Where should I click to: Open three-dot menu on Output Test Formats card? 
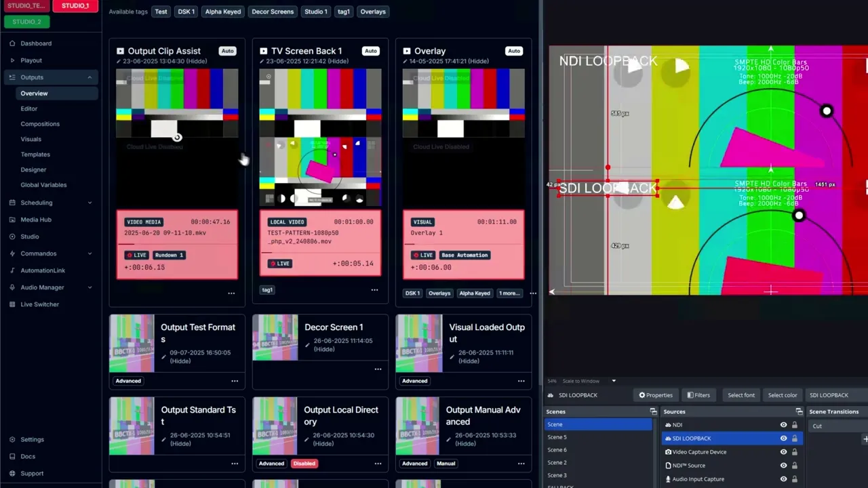pos(235,381)
